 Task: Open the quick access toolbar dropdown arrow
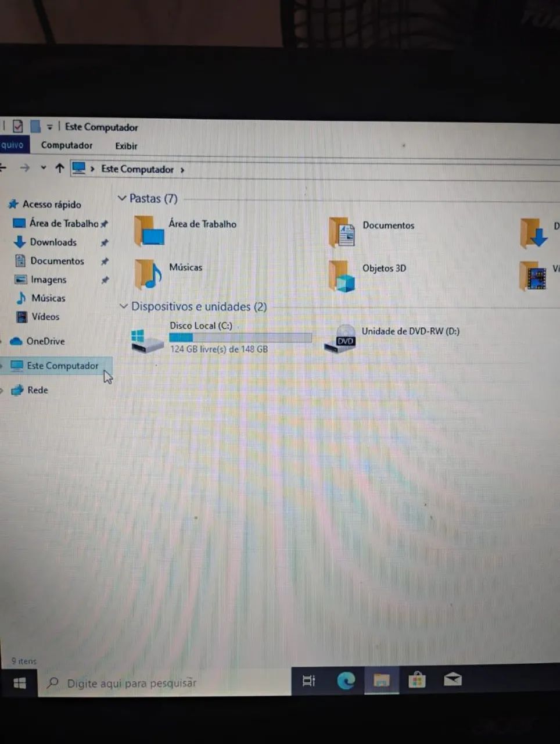(x=50, y=126)
